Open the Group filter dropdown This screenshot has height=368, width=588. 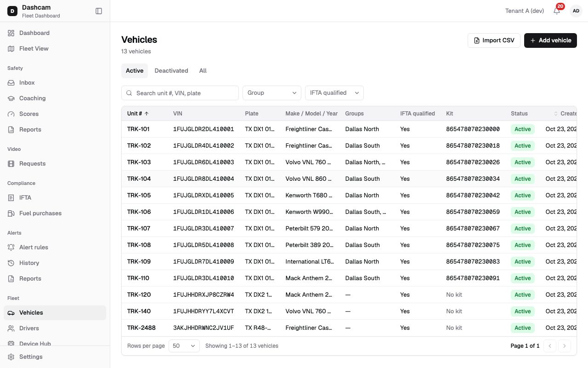(x=272, y=93)
